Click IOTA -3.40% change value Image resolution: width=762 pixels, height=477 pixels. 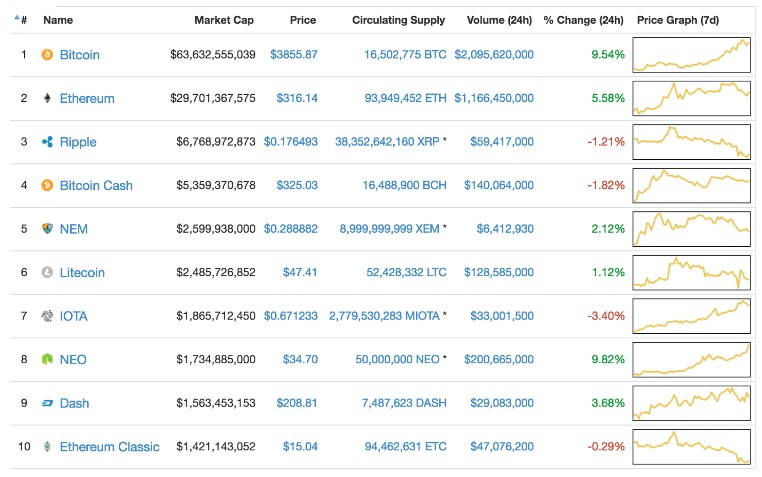click(x=606, y=316)
